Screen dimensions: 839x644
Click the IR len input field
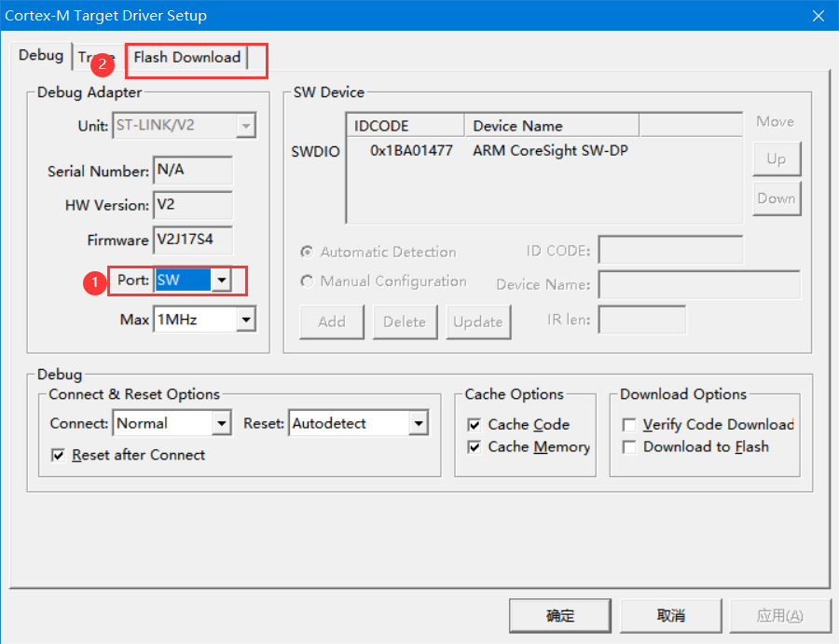coord(642,320)
